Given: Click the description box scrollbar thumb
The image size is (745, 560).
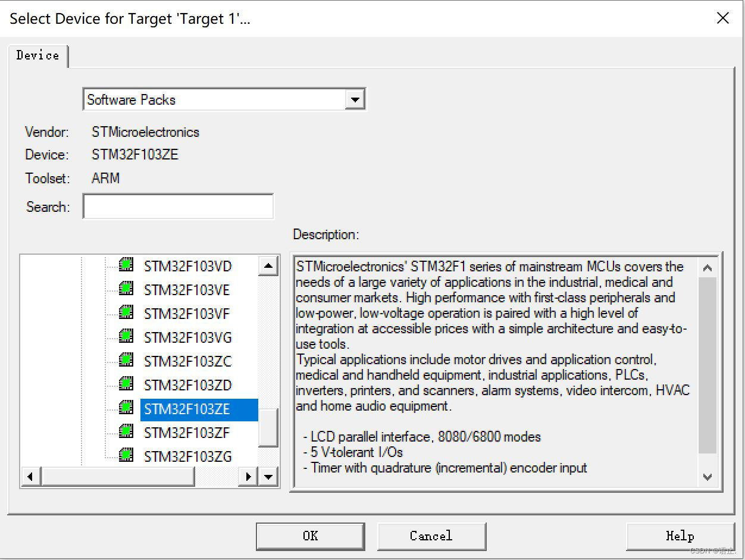Looking at the screenshot, I should (x=708, y=365).
